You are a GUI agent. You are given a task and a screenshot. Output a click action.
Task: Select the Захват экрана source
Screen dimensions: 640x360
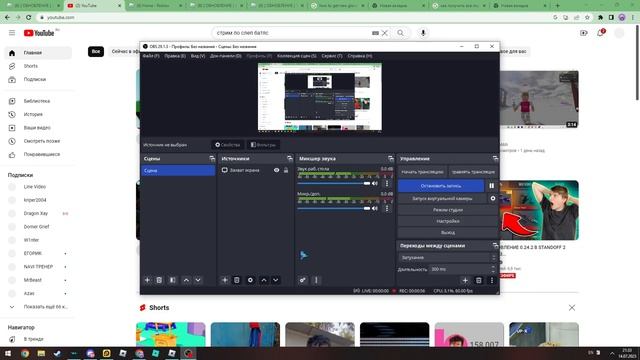point(244,170)
